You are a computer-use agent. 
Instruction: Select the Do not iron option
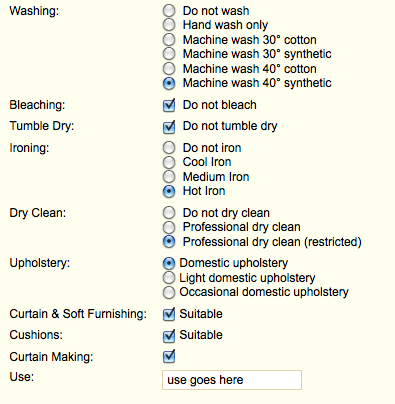[169, 148]
